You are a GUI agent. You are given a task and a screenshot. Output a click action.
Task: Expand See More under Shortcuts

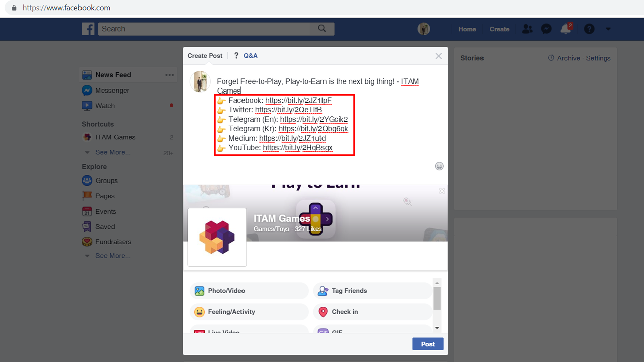[x=113, y=152]
